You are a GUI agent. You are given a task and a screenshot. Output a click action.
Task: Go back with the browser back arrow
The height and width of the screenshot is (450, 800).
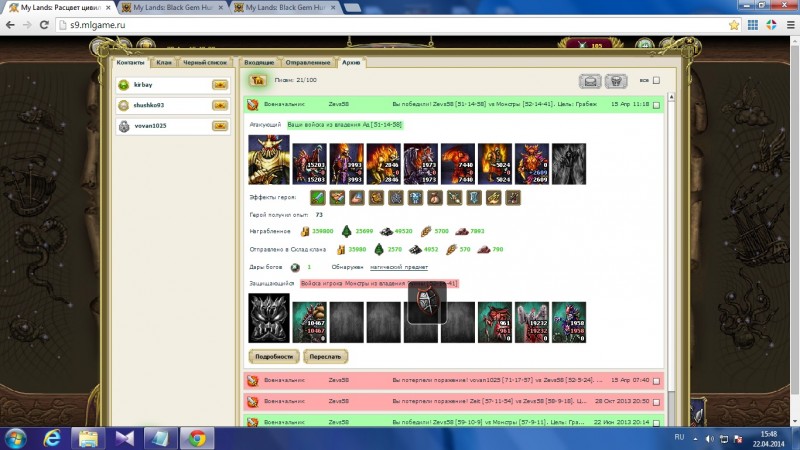coord(10,24)
